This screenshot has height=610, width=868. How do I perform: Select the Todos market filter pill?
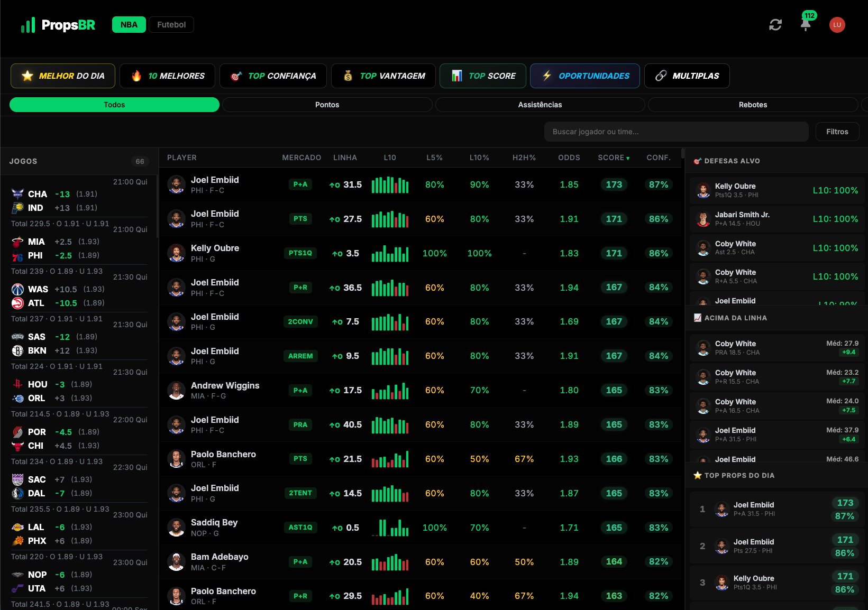click(114, 105)
